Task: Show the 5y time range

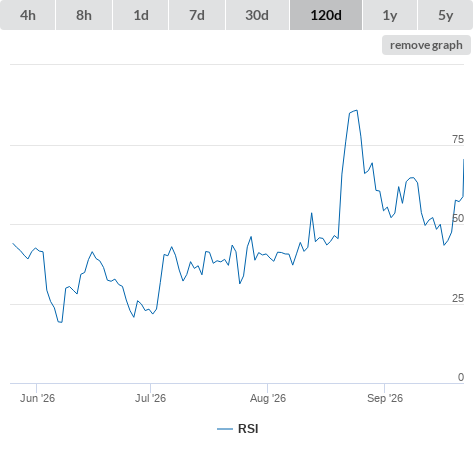Action: click(x=445, y=15)
